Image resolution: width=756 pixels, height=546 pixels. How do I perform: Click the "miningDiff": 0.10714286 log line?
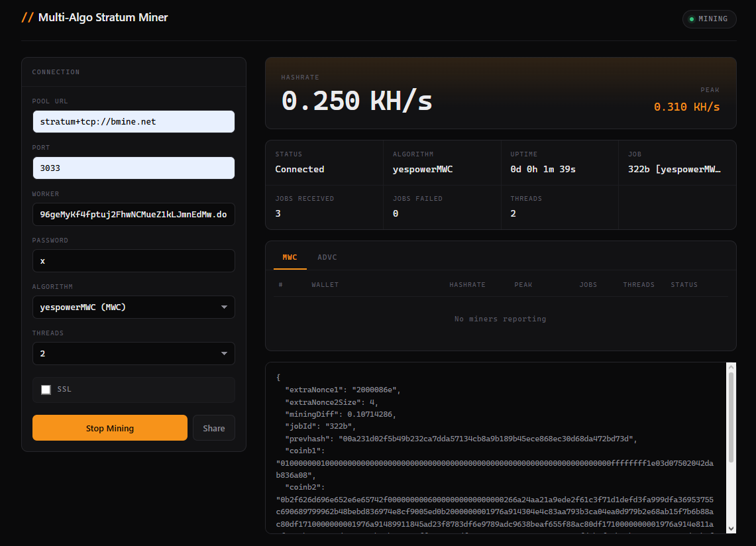pyautogui.click(x=341, y=414)
